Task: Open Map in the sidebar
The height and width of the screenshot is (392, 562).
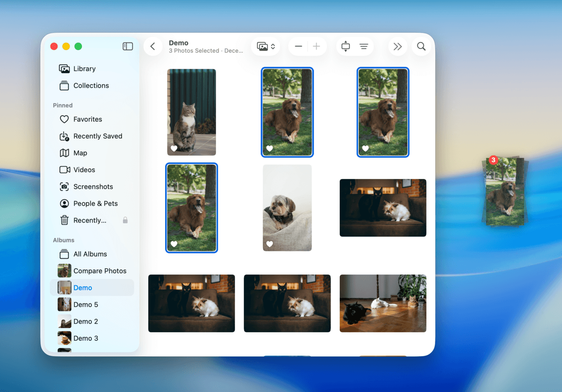Action: coord(92,153)
